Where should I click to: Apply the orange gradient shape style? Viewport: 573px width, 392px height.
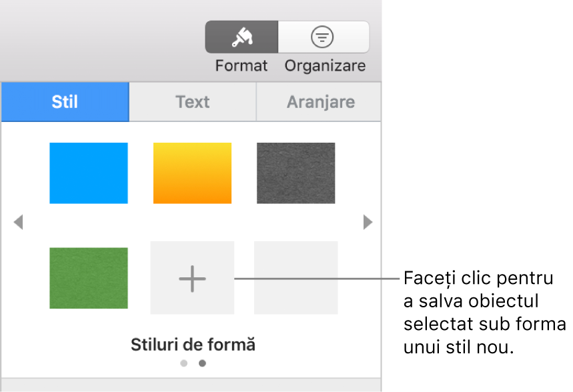pos(192,173)
